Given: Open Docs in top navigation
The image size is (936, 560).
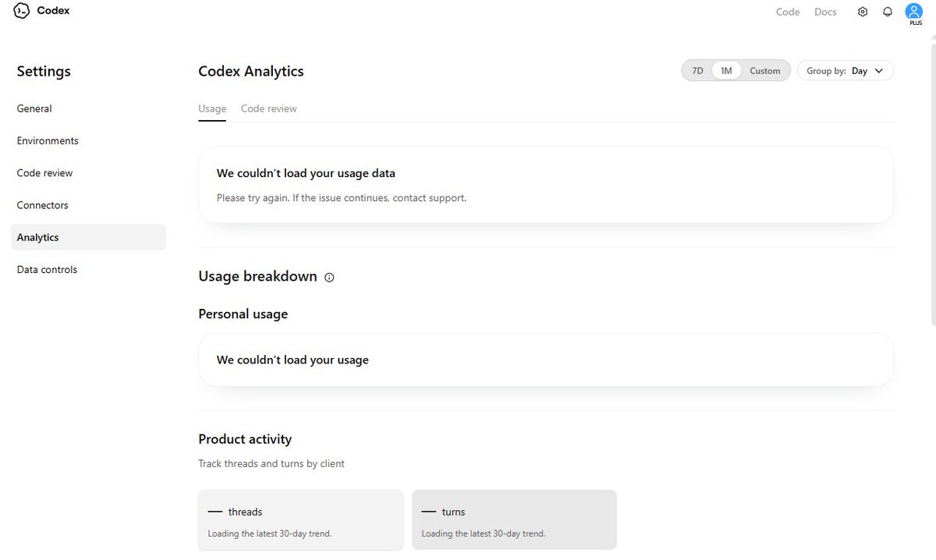Looking at the screenshot, I should pyautogui.click(x=825, y=12).
